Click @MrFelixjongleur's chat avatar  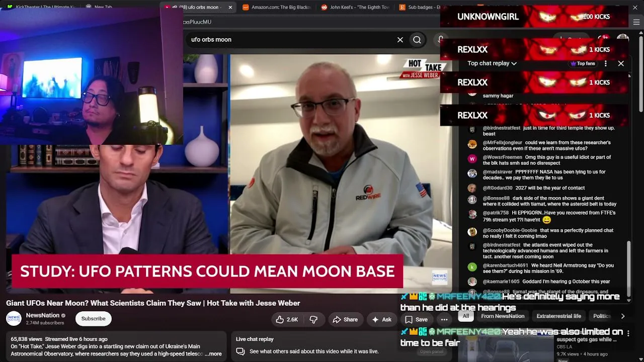click(472, 145)
